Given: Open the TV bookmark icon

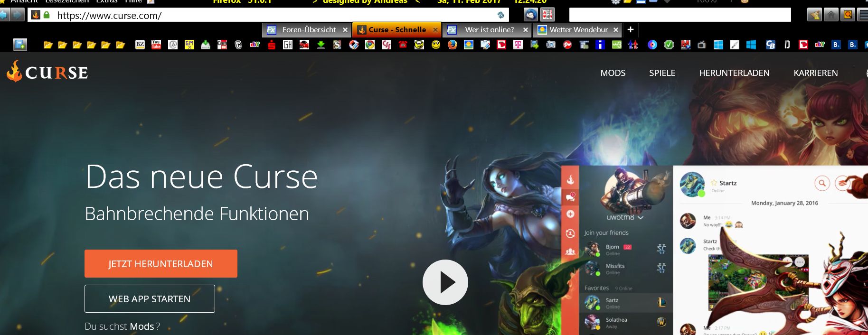Looking at the screenshot, I should pos(701,45).
